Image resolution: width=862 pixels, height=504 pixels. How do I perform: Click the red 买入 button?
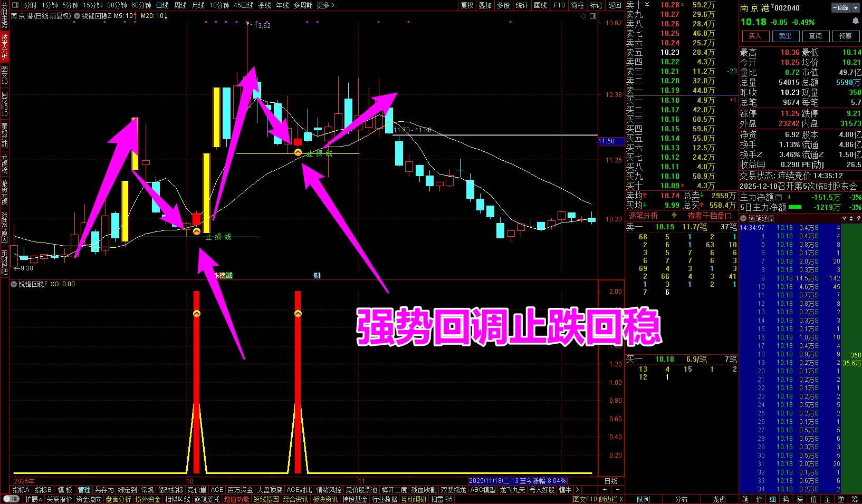(x=755, y=36)
